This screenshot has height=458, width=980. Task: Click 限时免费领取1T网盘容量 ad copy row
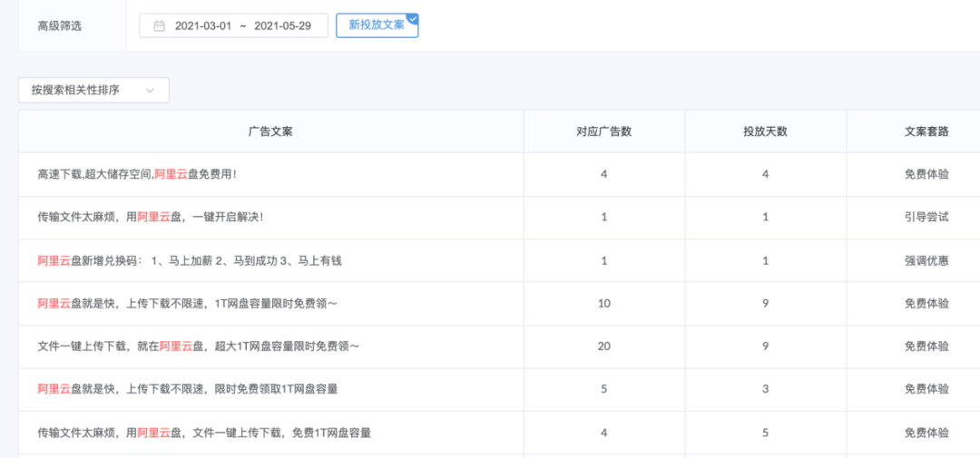click(x=187, y=389)
